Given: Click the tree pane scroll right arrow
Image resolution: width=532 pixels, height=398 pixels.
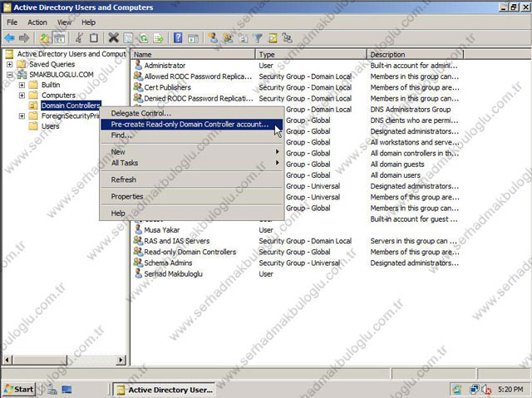Looking at the screenshot, I should point(121,360).
